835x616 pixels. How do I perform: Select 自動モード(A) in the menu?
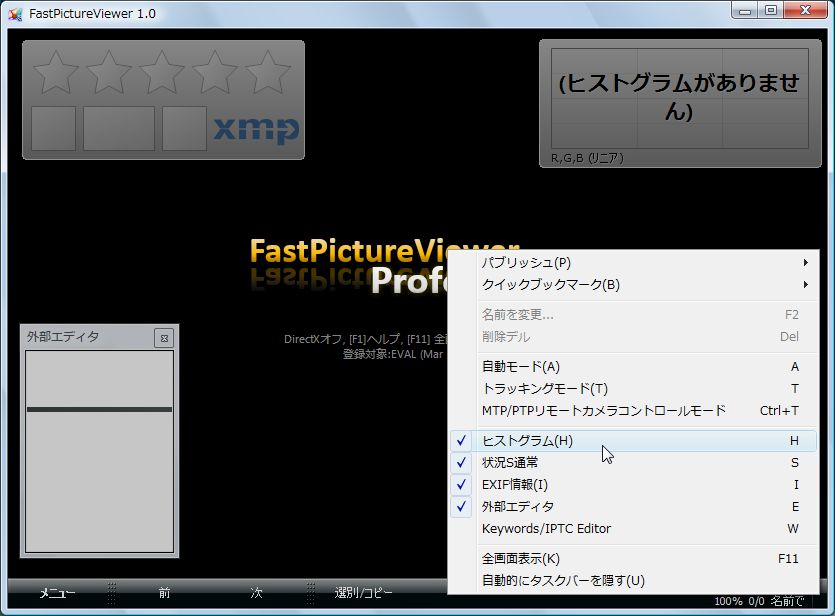633,367
